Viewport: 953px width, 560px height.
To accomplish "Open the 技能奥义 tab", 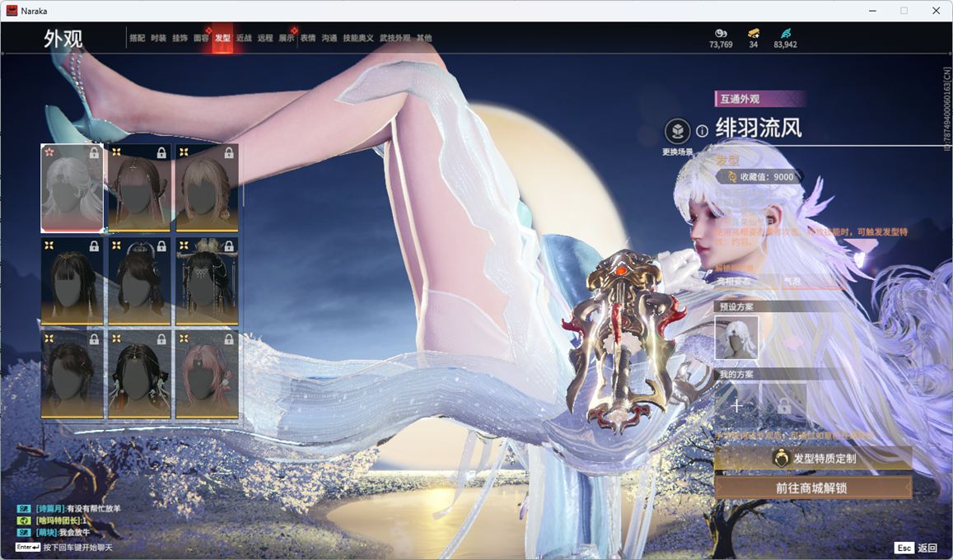I will [358, 38].
